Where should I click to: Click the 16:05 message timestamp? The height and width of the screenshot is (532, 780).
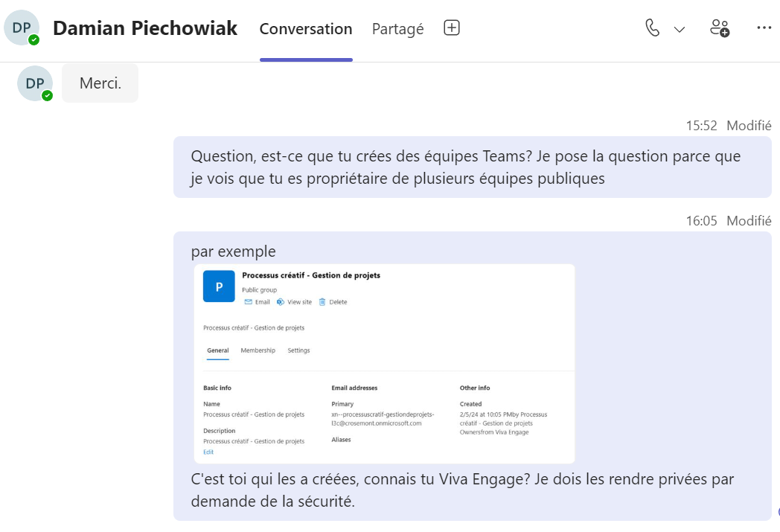click(701, 221)
